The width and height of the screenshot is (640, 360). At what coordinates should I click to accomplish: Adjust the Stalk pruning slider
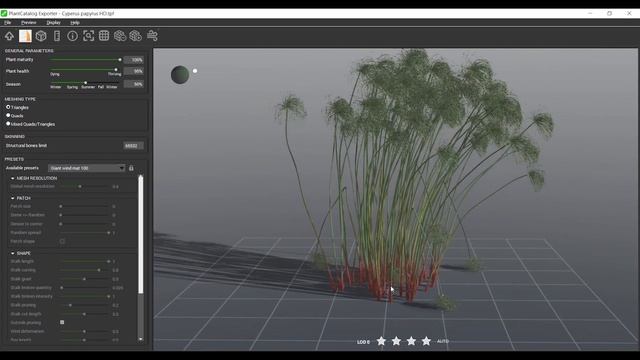click(85, 305)
